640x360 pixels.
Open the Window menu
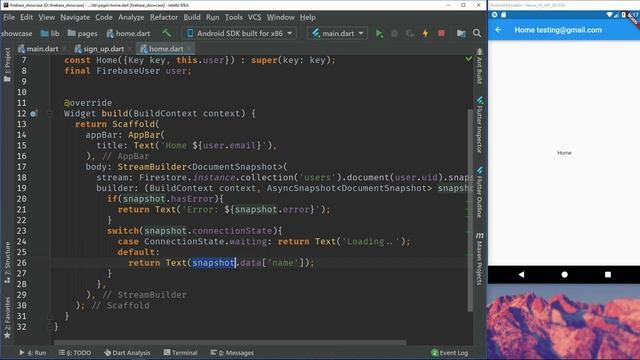coord(280,17)
